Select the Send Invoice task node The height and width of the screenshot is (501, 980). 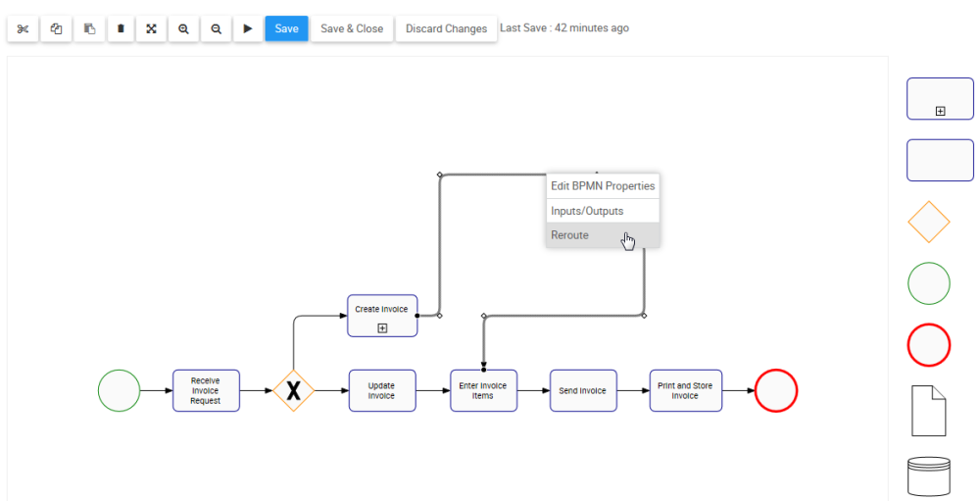[x=582, y=390]
